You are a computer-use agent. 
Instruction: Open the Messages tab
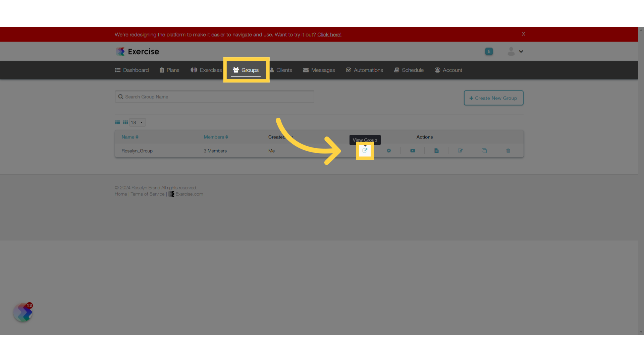click(319, 70)
